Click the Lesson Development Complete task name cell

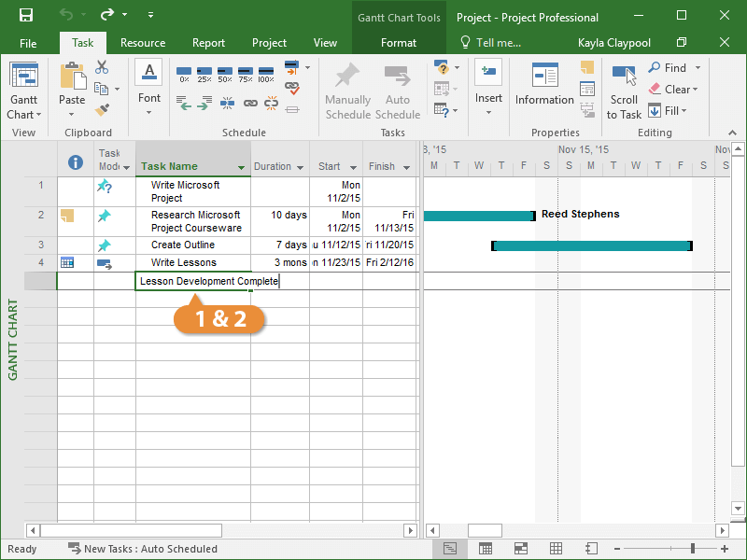click(193, 281)
